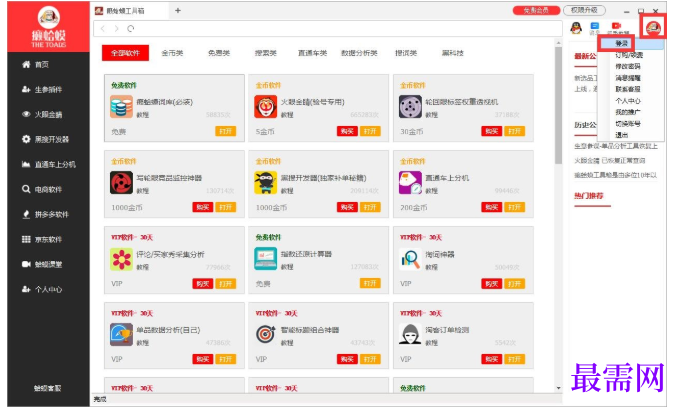Click 蛤蟆客服 at the sidebar bottom
The height and width of the screenshot is (409, 683).
click(48, 388)
